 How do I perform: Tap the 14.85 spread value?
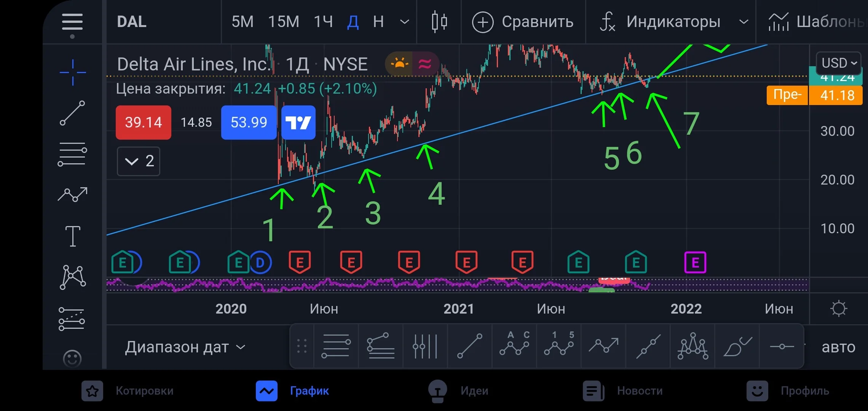point(196,123)
